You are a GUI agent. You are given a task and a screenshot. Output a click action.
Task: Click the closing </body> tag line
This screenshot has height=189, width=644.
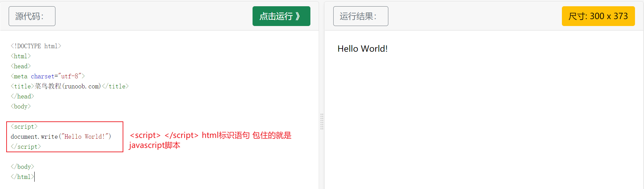[23, 167]
